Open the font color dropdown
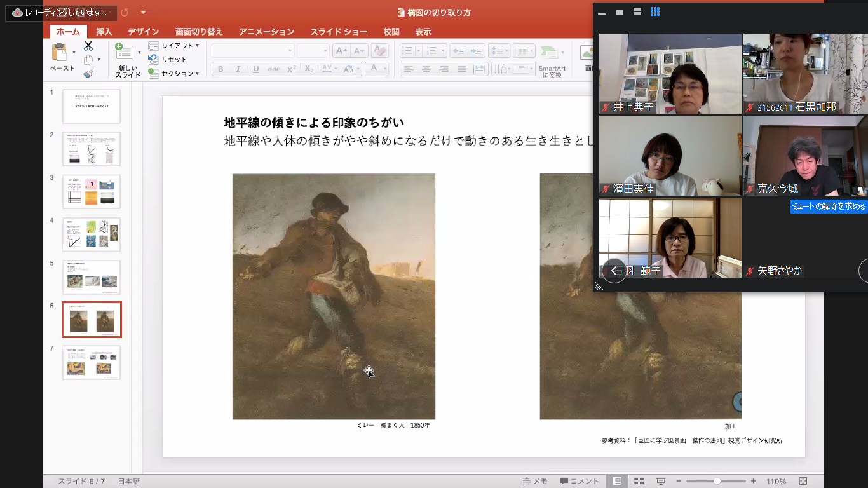The width and height of the screenshot is (868, 488). 384,69
